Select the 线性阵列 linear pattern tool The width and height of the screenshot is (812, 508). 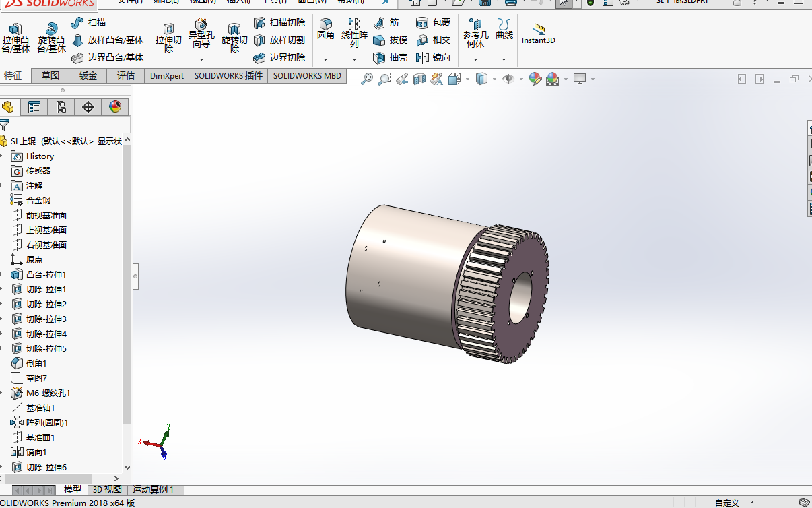tap(354, 33)
